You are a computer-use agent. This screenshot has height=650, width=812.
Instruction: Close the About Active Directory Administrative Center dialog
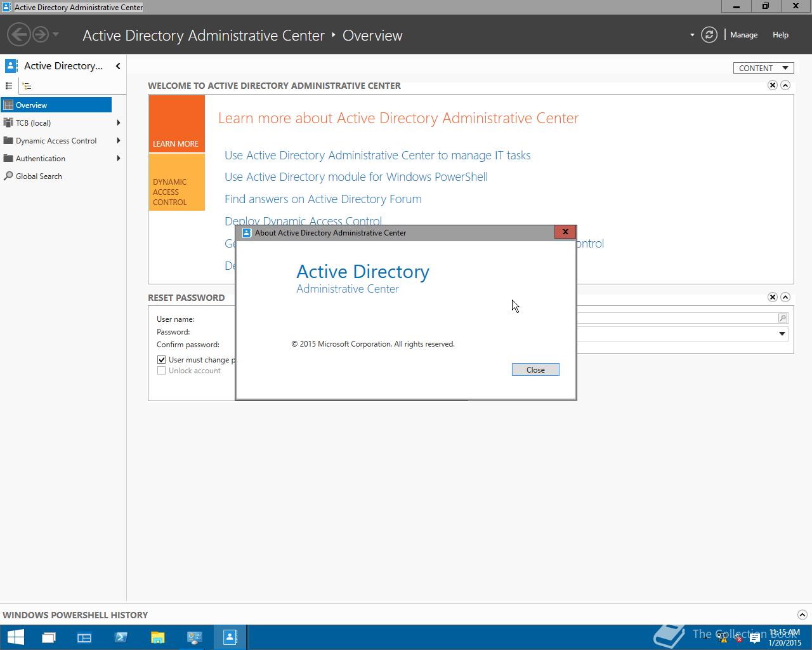tap(535, 369)
